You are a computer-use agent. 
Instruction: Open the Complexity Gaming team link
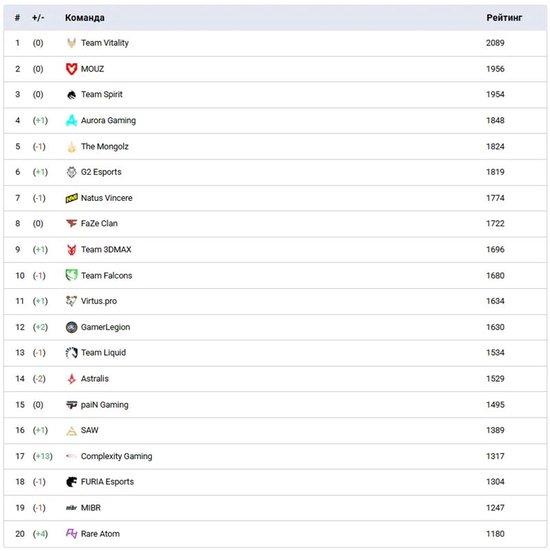click(x=116, y=456)
